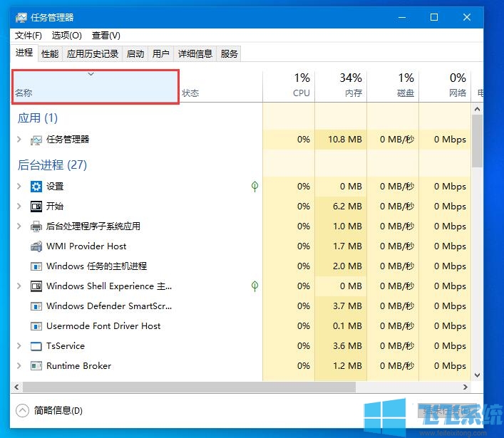Switch to the 启动 tab
This screenshot has height=438, width=504.
pos(135,53)
